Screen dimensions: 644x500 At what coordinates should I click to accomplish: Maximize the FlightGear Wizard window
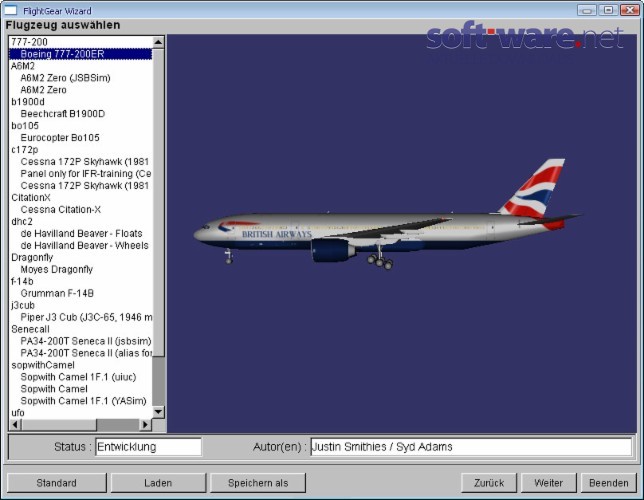608,10
